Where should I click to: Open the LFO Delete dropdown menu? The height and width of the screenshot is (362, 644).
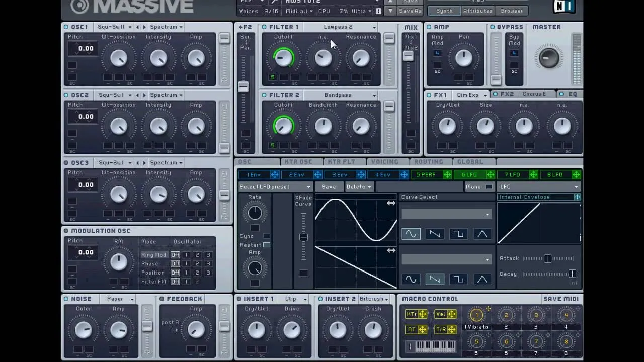pos(359,187)
